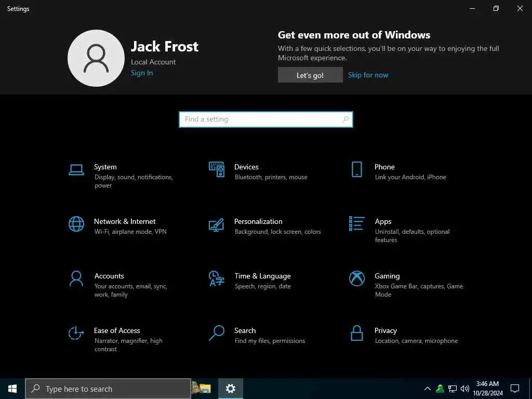532x399 pixels.
Task: Select the Accounts category title
Action: click(x=109, y=276)
